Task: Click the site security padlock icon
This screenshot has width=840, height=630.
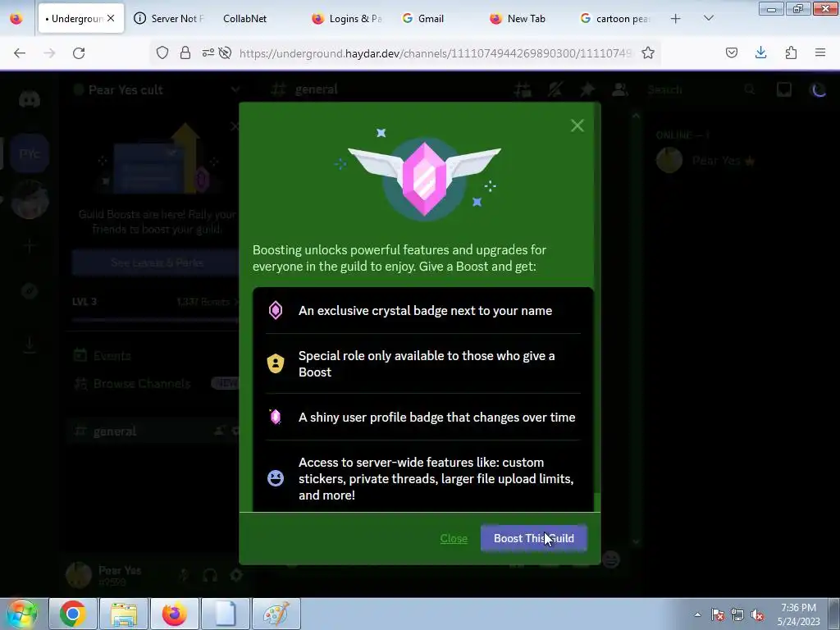Action: coord(185,52)
